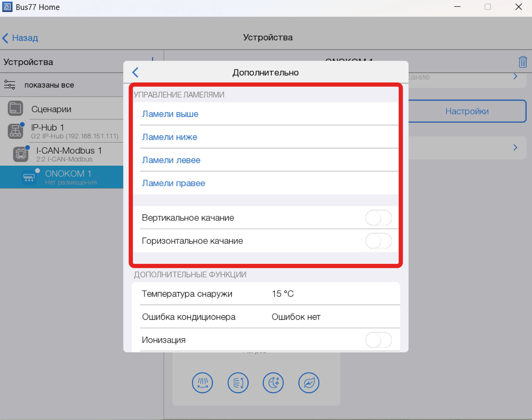Toggle Горизонтальное качание switch

[378, 241]
